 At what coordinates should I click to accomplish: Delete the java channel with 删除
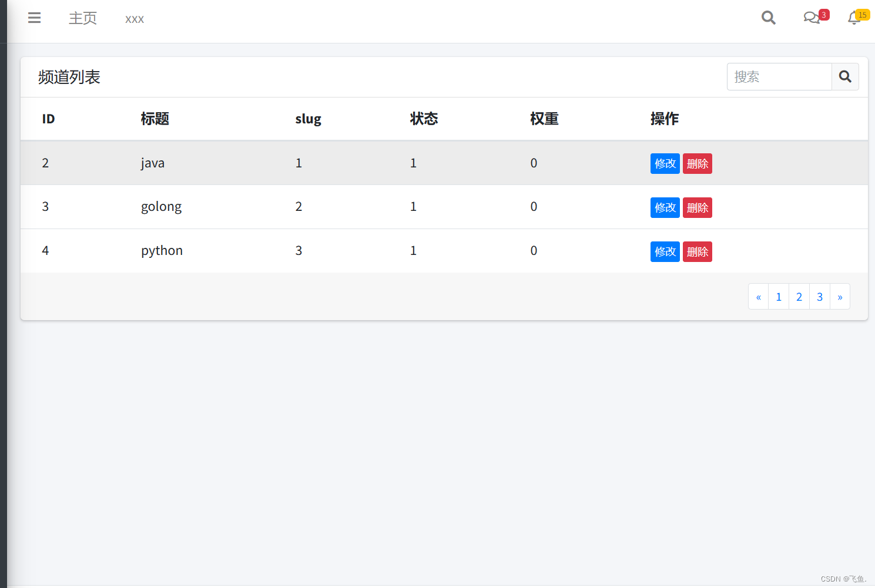(x=697, y=163)
